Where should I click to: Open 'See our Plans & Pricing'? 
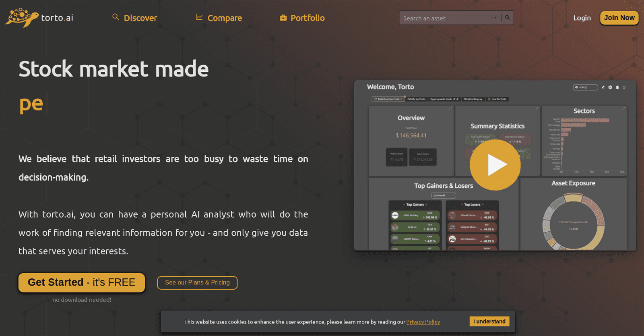pyautogui.click(x=197, y=283)
